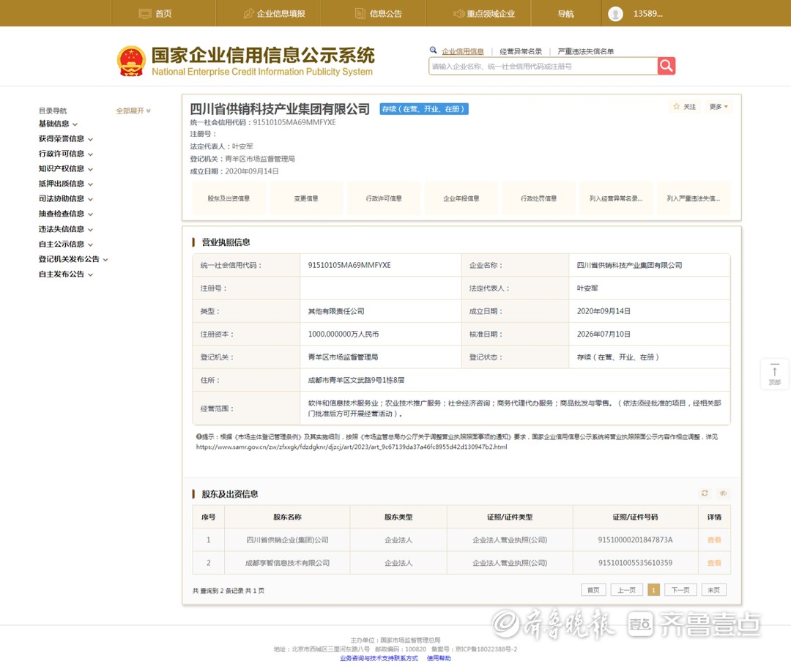
Task: Click the star 关注 button
Action: tap(684, 106)
